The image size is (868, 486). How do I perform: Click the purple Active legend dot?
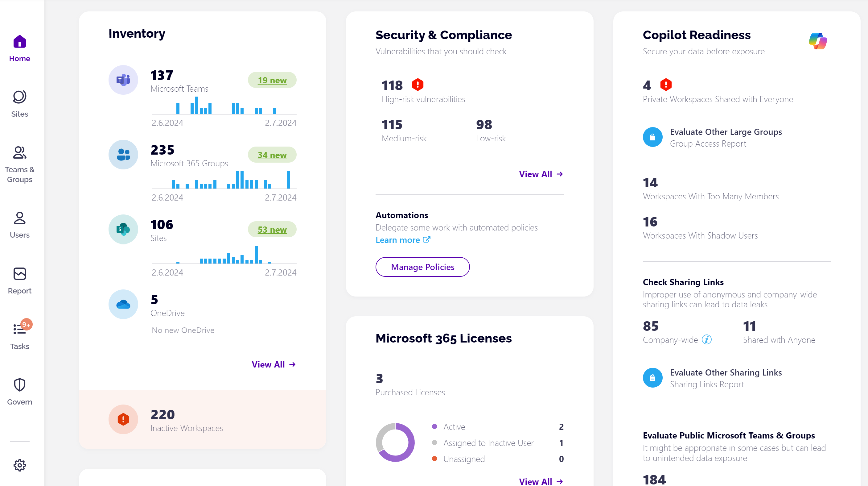pos(435,426)
